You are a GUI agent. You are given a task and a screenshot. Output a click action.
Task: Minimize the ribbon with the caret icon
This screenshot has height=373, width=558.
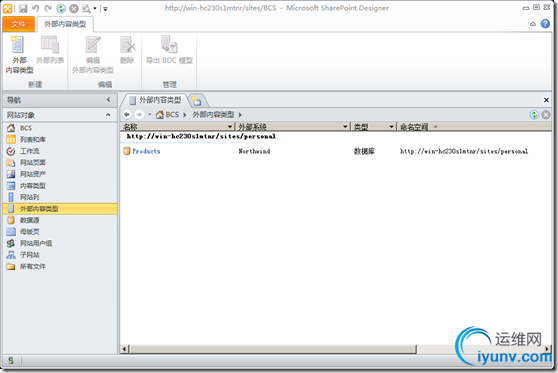(533, 24)
